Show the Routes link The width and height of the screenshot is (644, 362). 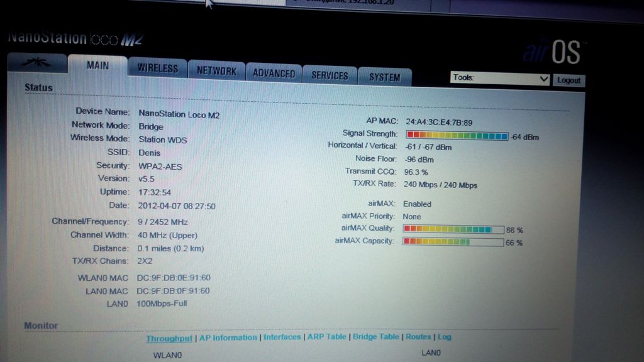(x=418, y=337)
